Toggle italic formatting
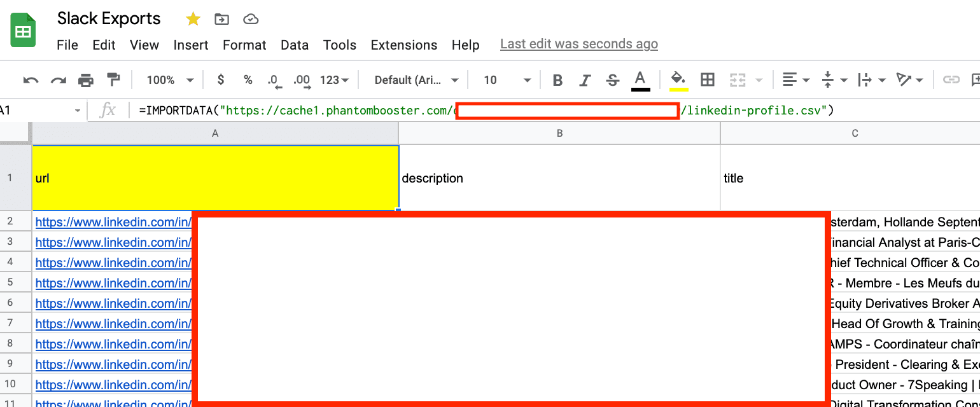The image size is (980, 407). (x=585, y=80)
